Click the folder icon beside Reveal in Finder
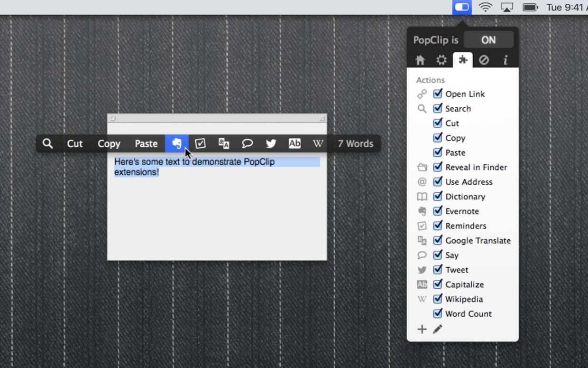 point(422,167)
